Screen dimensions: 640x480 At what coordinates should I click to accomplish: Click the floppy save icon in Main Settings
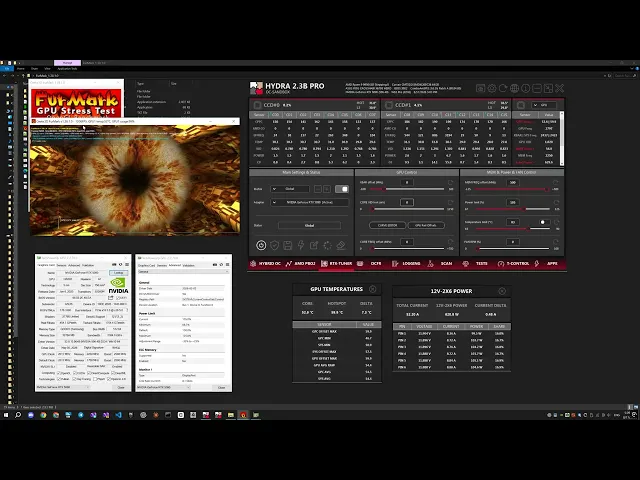click(x=287, y=245)
